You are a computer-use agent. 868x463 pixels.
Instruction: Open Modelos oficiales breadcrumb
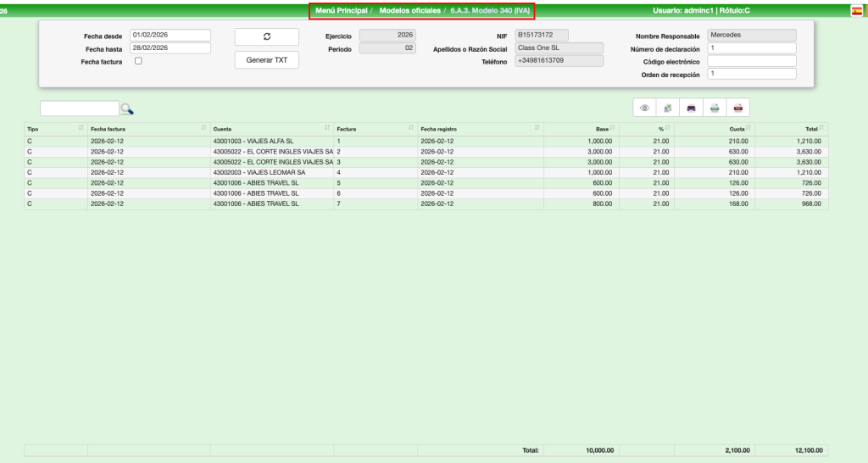coord(409,10)
